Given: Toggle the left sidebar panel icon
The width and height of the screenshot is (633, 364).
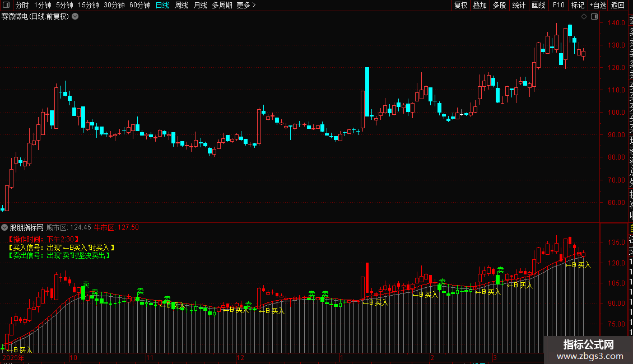Looking at the screenshot, I should [x=6, y=5].
